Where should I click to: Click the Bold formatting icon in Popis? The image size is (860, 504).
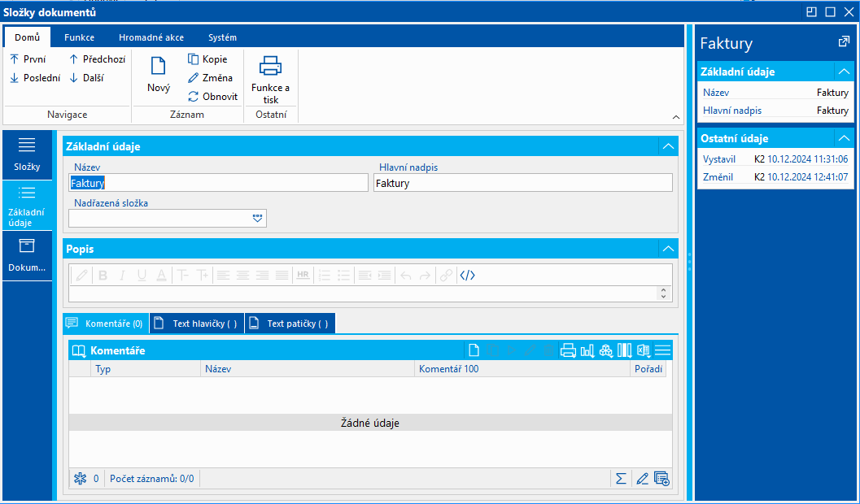click(x=103, y=276)
